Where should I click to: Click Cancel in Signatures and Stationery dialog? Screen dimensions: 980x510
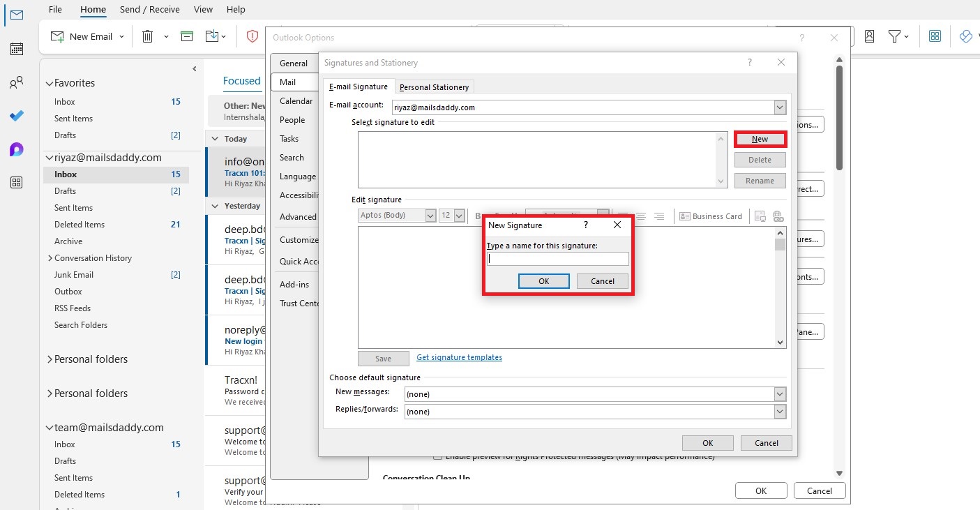coord(766,443)
